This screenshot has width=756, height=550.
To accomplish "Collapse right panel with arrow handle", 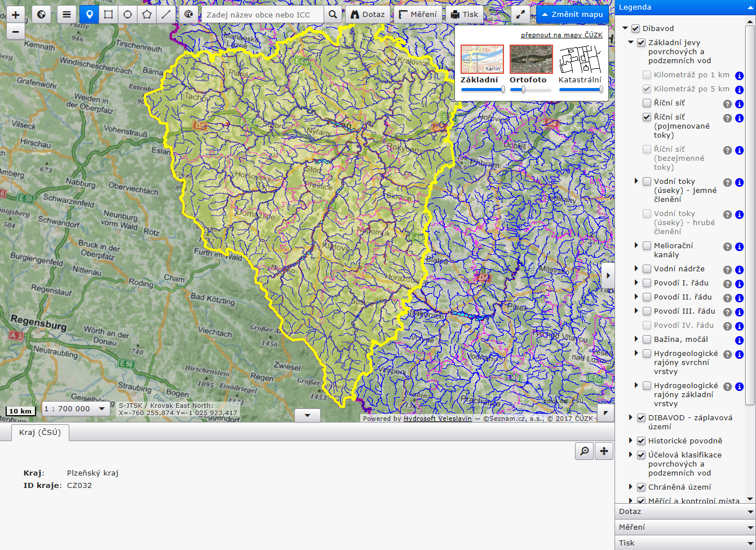I will click(x=608, y=276).
